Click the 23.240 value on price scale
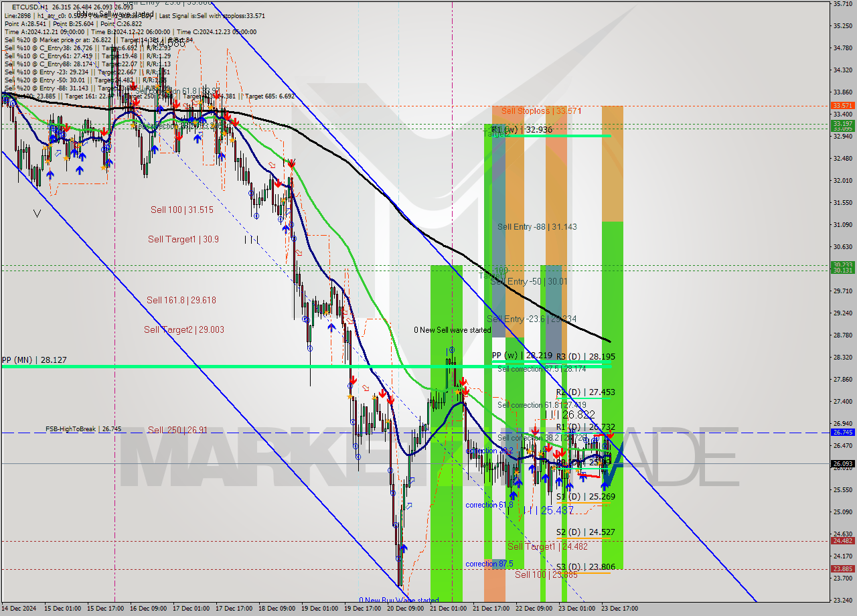This screenshot has height=616, width=857. coord(842,600)
